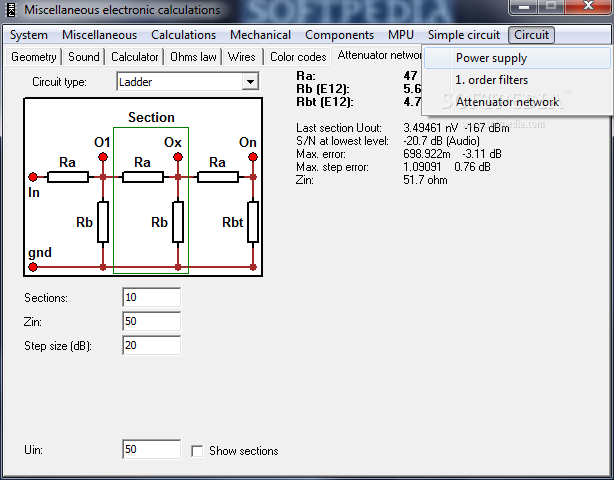This screenshot has width=614, height=480.
Task: Click the Ra result value 47
Action: [410, 76]
